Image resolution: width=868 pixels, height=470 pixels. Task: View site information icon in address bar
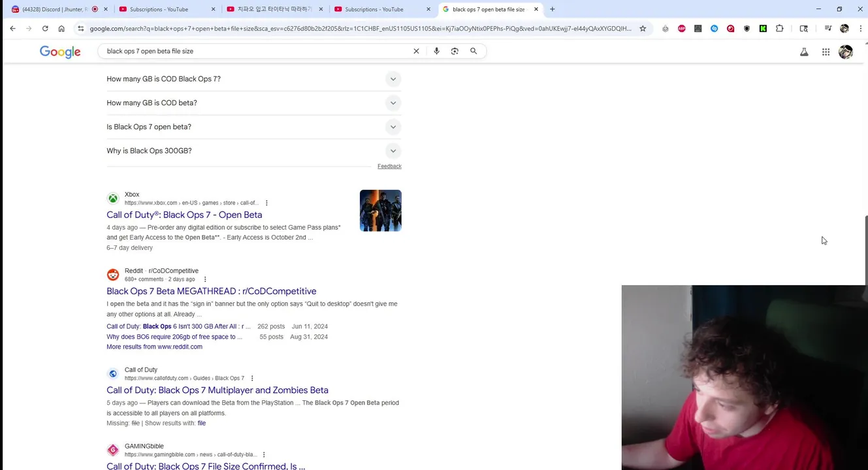tap(80, 28)
